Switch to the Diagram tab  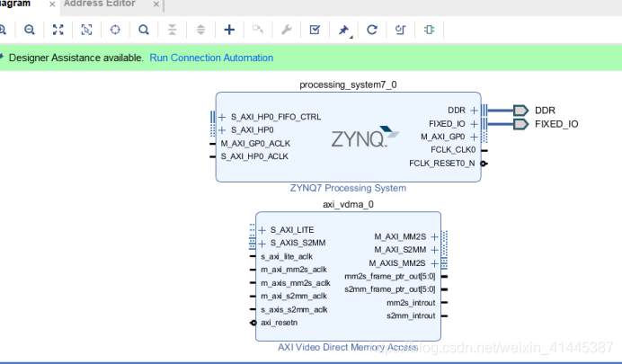(x=15, y=4)
